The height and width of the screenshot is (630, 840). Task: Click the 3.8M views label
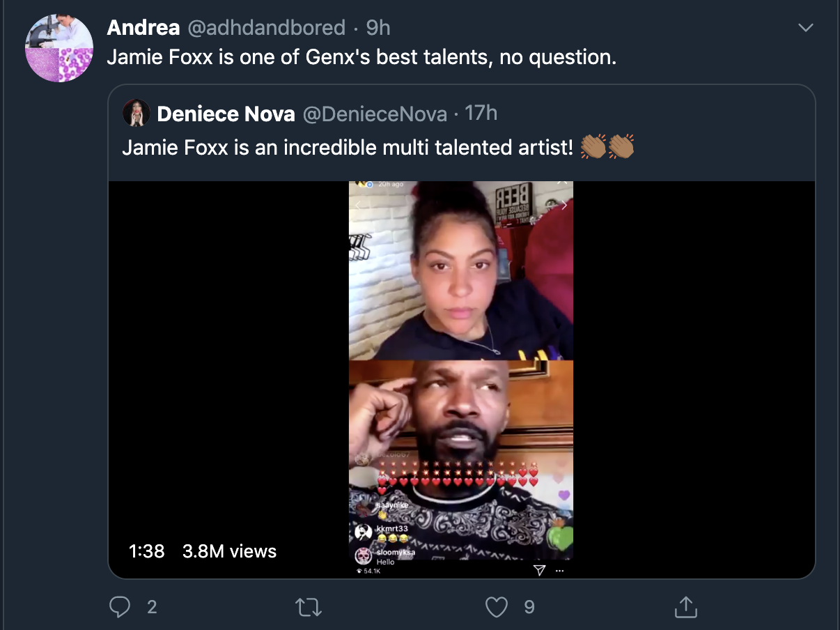(x=229, y=551)
